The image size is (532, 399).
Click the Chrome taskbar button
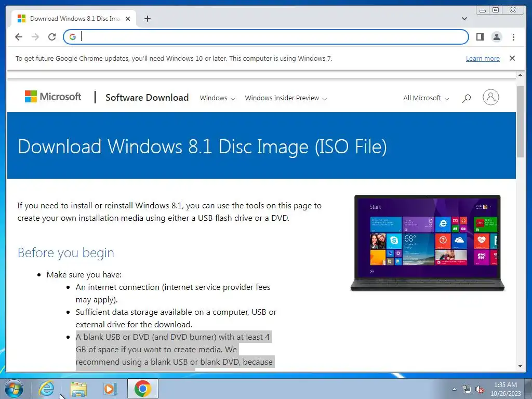[x=142, y=389]
